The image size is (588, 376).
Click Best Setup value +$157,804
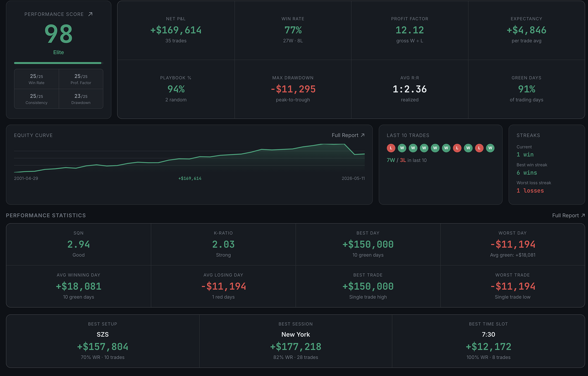pos(103,347)
